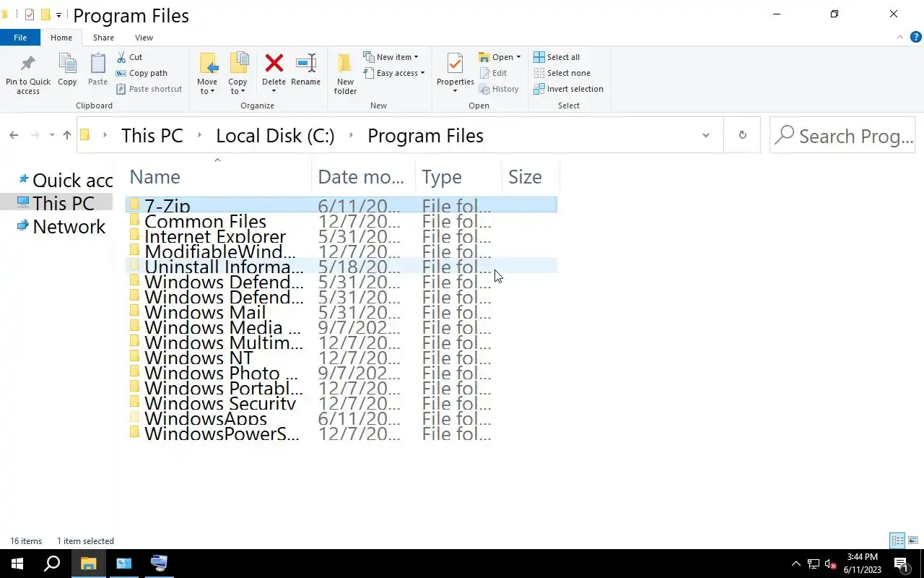The width and height of the screenshot is (924, 578).
Task: Switch to Details view layout icon
Action: pos(897,540)
